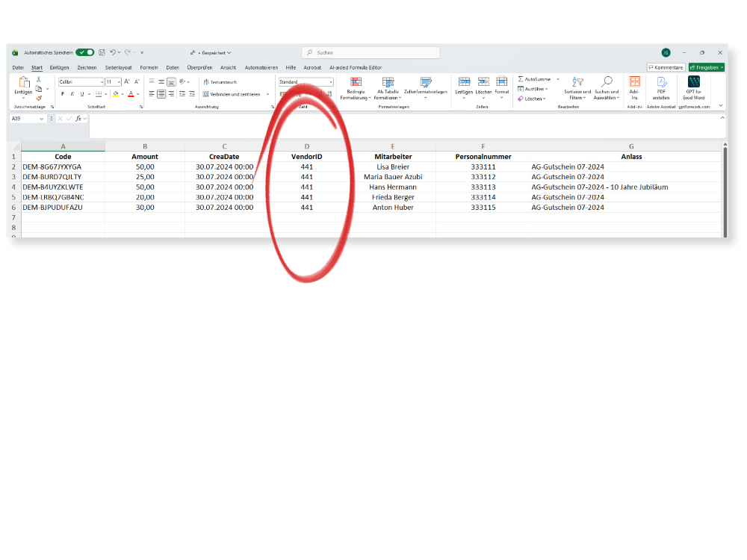Click Als Tabelle formatieren icon
The height and width of the screenshot is (560, 747).
tap(388, 83)
